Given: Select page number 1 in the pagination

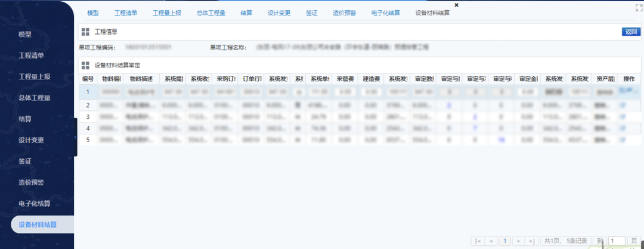Looking at the screenshot, I should tap(505, 241).
